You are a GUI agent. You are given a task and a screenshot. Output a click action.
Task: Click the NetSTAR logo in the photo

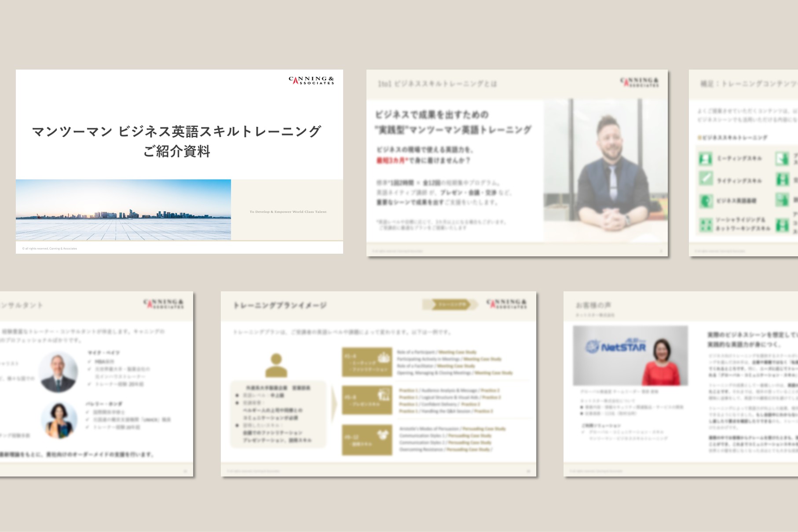tap(616, 346)
